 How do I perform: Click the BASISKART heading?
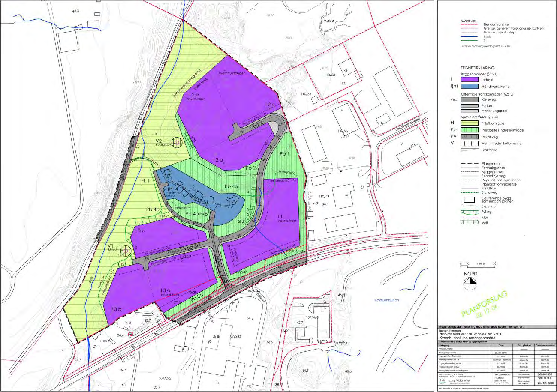[468, 20]
